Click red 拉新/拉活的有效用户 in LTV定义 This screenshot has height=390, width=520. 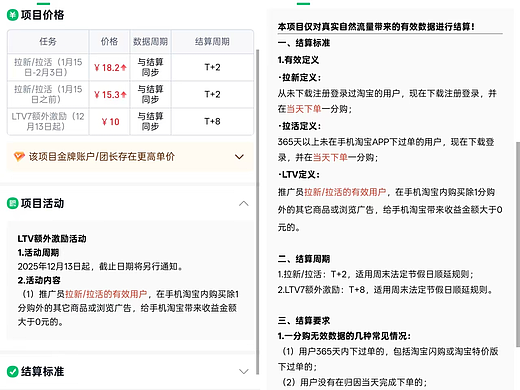point(345,192)
